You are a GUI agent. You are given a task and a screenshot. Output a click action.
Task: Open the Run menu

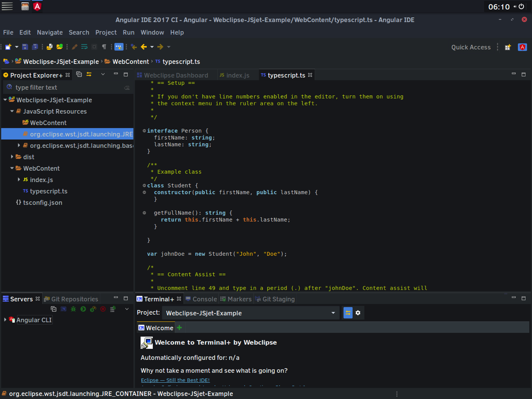click(129, 32)
